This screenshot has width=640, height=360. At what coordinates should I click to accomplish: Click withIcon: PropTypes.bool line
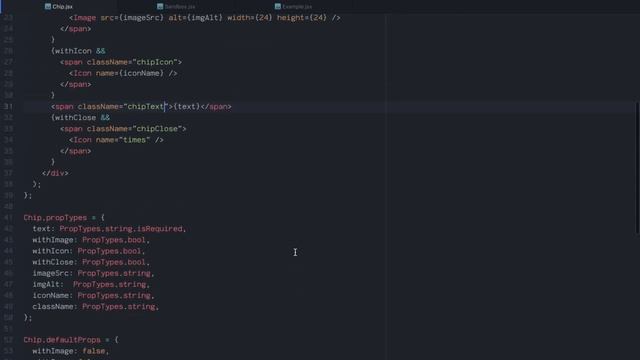click(x=89, y=251)
